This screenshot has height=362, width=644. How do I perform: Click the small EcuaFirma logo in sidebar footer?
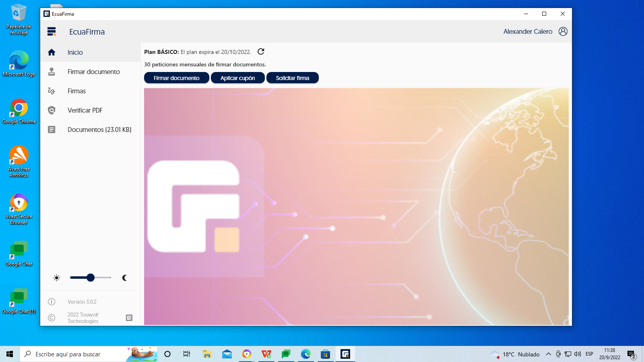(129, 318)
